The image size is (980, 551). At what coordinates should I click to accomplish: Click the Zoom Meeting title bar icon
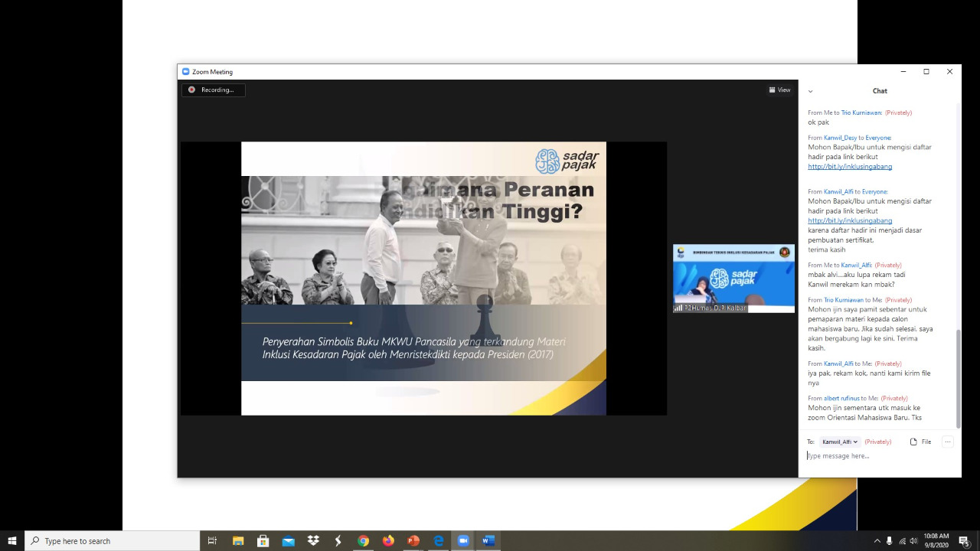coord(185,72)
